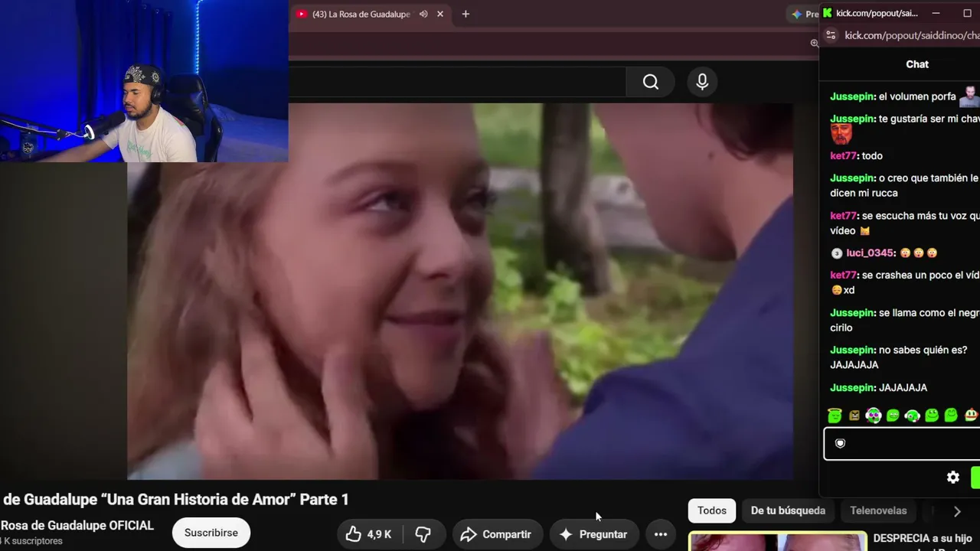Open the Rosa de Guadalupe OFICIAL channel
Image resolution: width=980 pixels, height=551 pixels.
[77, 526]
